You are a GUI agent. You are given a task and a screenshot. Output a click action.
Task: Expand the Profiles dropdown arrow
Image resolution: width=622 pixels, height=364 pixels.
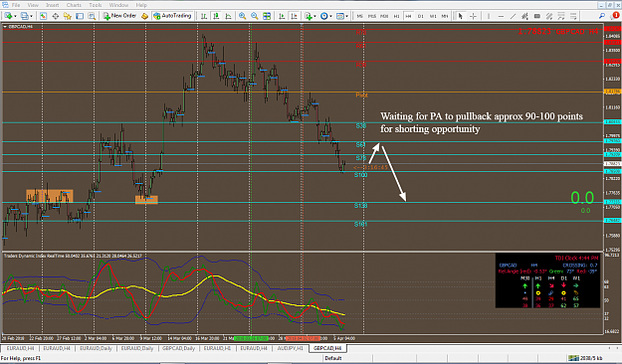pos(31,16)
